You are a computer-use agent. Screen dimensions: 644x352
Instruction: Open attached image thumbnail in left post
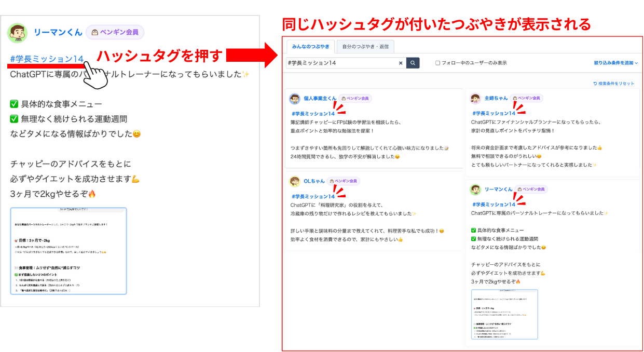(x=68, y=251)
